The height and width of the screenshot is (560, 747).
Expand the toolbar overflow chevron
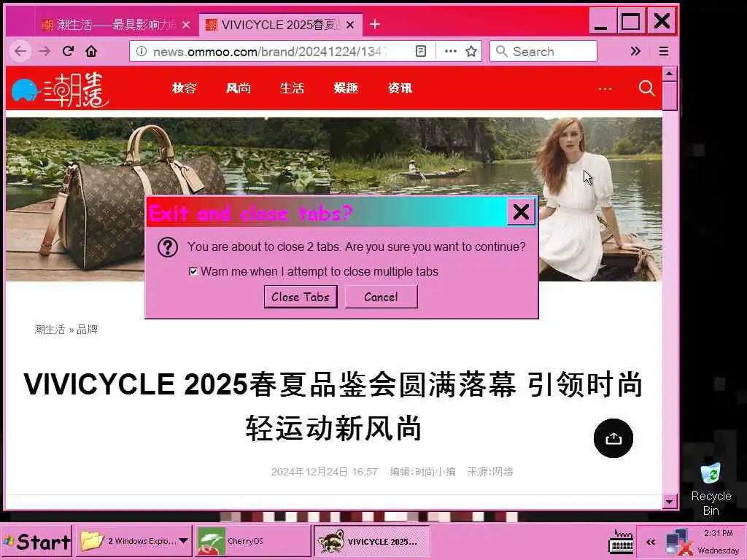click(635, 52)
